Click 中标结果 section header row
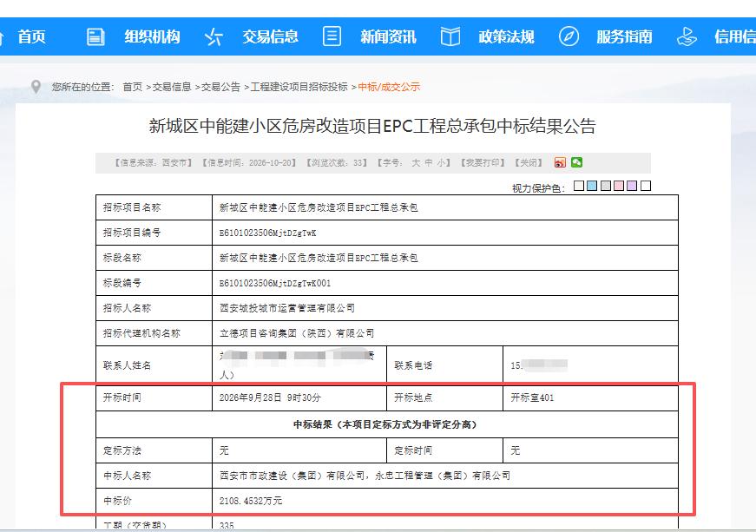This screenshot has height=532, width=756. click(386, 424)
